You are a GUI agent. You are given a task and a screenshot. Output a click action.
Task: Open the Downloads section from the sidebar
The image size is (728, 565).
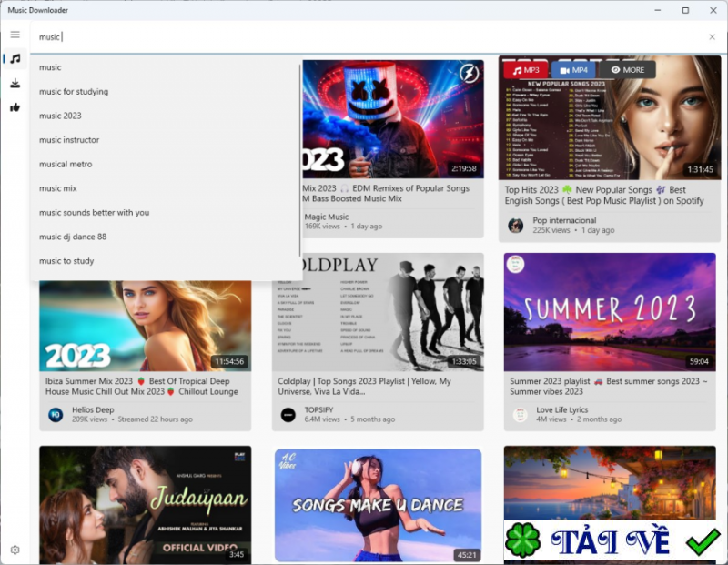[15, 83]
